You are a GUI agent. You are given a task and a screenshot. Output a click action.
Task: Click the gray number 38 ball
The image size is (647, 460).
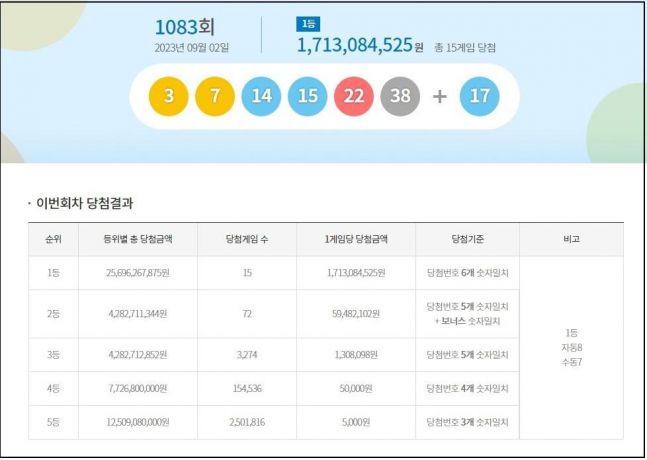(x=400, y=96)
